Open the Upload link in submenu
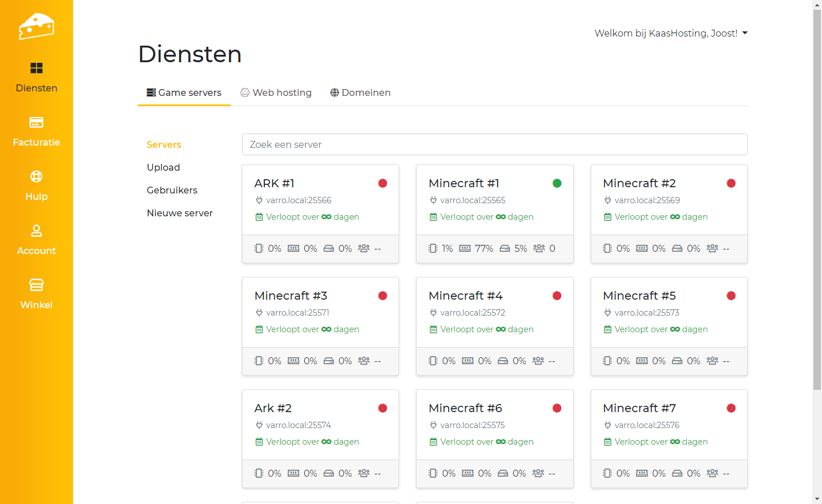 [163, 167]
